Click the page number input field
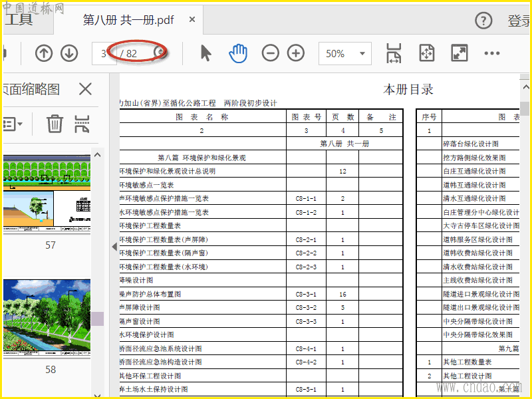Viewport: 532px width, 399px height. [104, 53]
